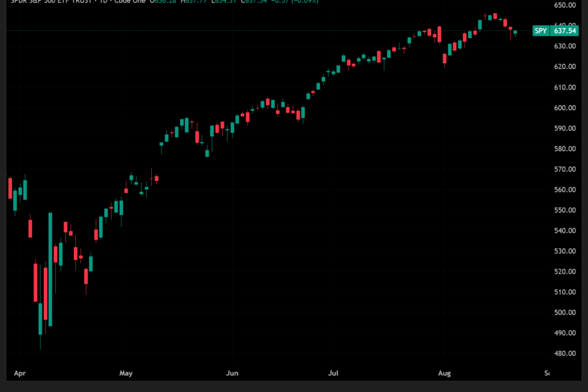Select the May label on the time axis
This screenshot has height=392, width=588.
pos(126,373)
